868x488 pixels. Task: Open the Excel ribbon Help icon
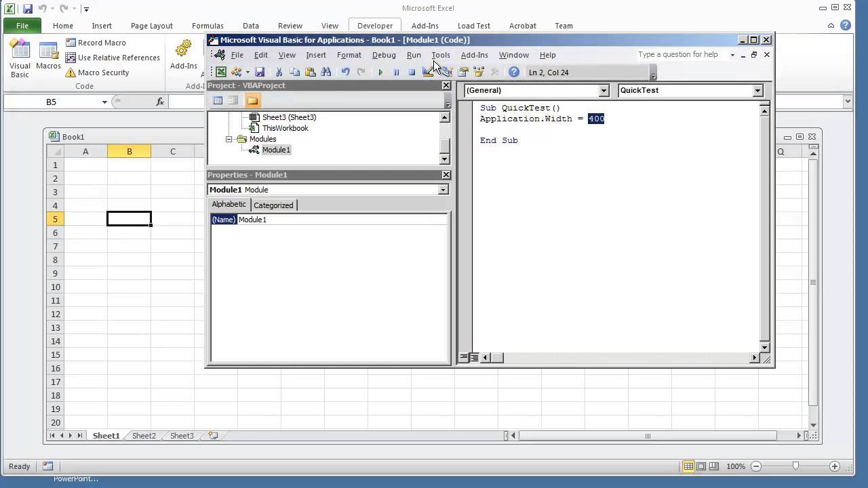pyautogui.click(x=846, y=25)
